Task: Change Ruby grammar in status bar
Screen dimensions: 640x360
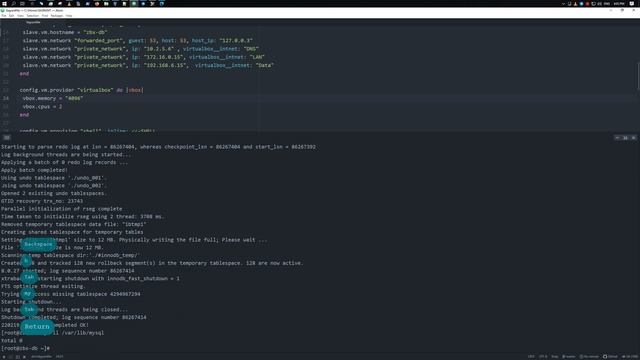Action: coord(555,357)
